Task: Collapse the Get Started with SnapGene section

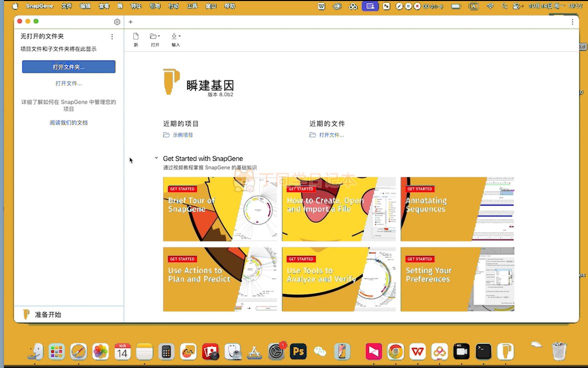Action: point(156,158)
